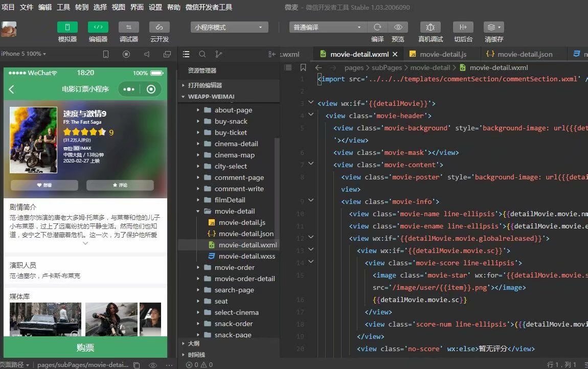
Task: Click the real device debug icon
Action: pos(431,28)
